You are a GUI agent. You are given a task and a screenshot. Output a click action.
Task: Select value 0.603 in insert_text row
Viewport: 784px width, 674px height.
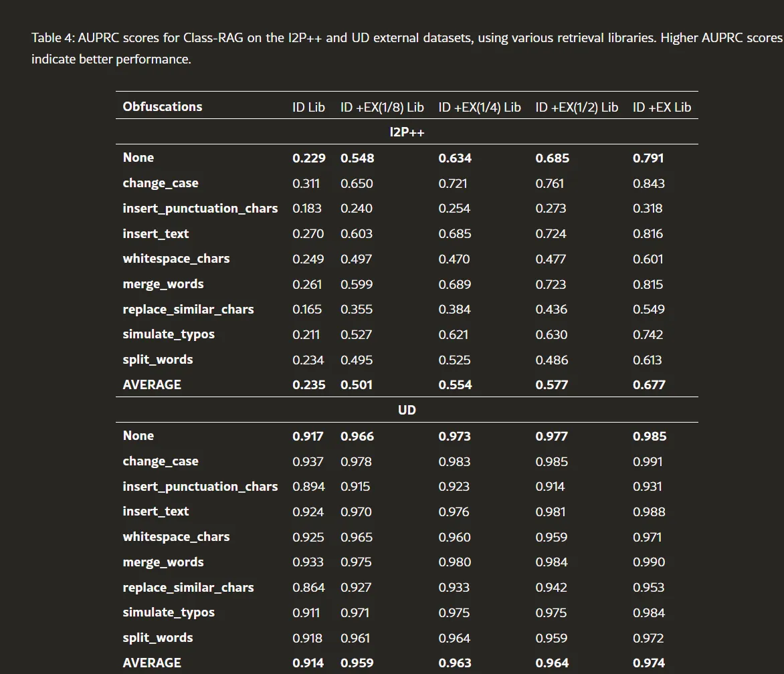pos(357,234)
